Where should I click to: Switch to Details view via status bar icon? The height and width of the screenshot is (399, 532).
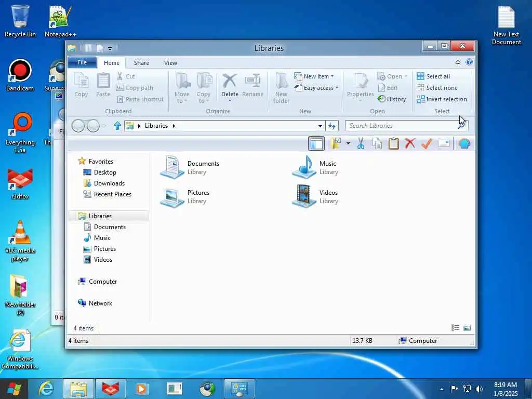click(455, 328)
